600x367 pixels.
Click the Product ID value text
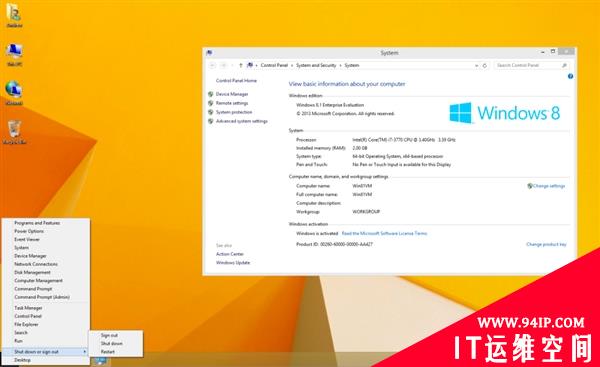(x=346, y=244)
